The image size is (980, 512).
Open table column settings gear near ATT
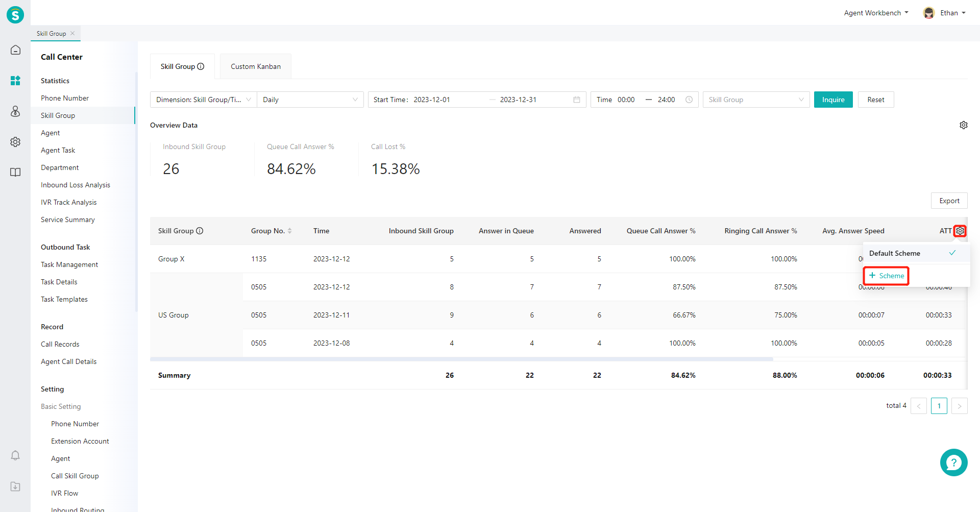point(960,231)
